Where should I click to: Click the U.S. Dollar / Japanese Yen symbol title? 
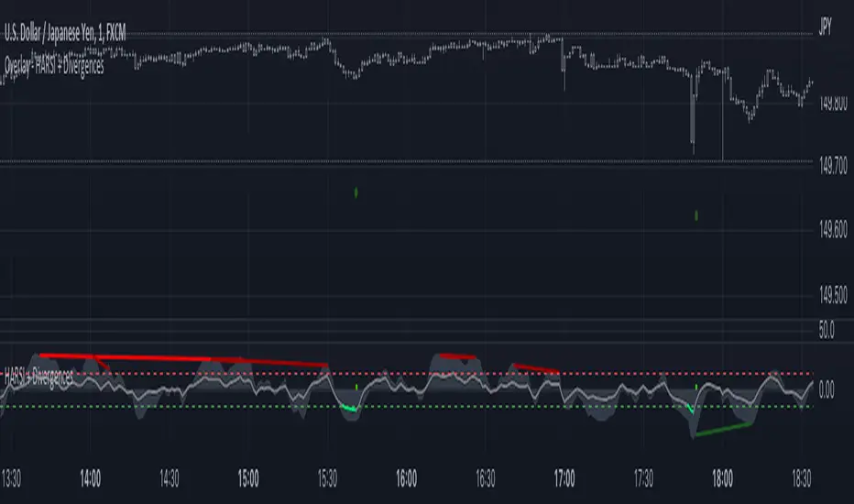pyautogui.click(x=65, y=34)
